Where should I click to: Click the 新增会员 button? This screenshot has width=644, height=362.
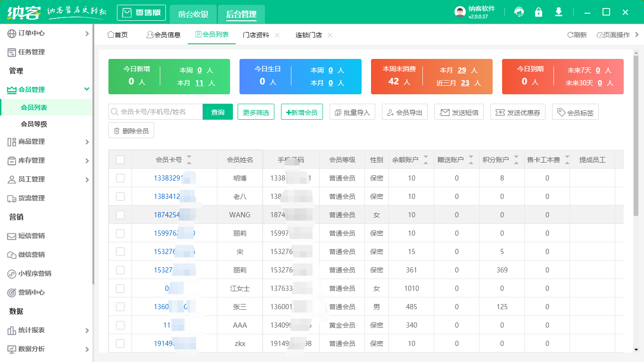pos(302,112)
